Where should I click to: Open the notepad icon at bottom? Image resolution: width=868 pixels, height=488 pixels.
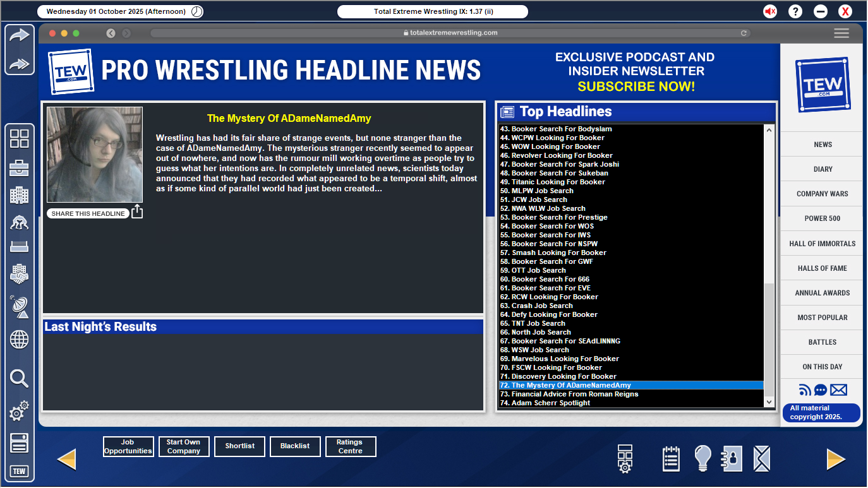click(x=671, y=458)
